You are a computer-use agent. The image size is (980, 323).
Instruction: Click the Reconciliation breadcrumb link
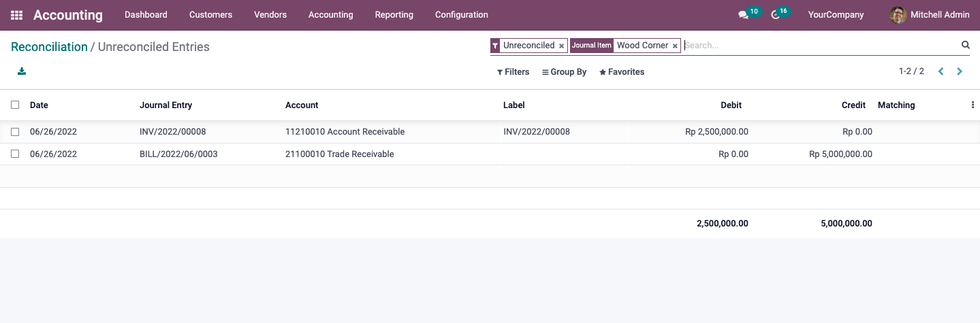pyautogui.click(x=49, y=47)
